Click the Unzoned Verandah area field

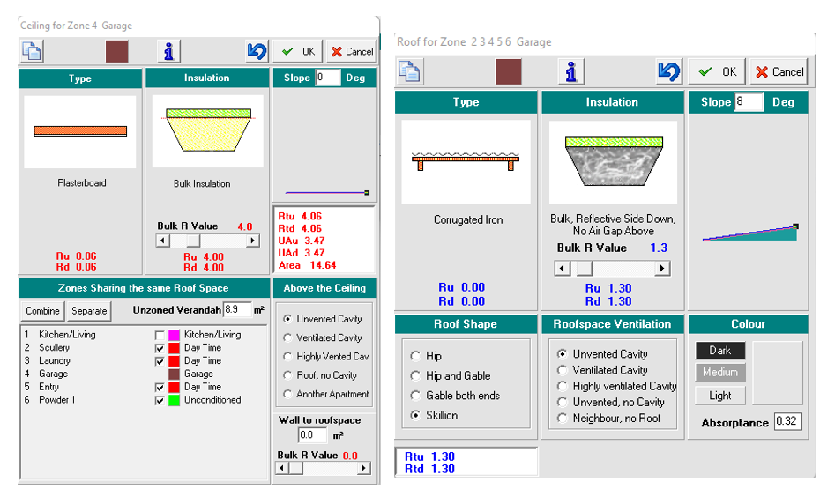[236, 310]
